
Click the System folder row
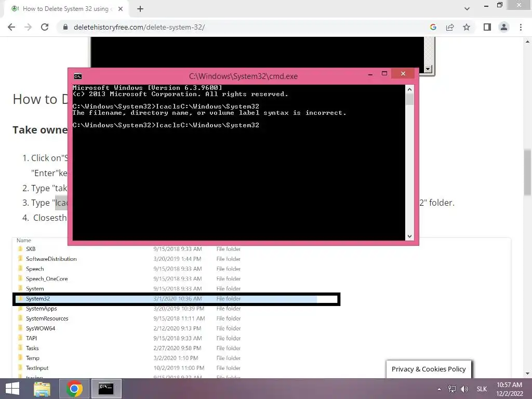(129, 289)
